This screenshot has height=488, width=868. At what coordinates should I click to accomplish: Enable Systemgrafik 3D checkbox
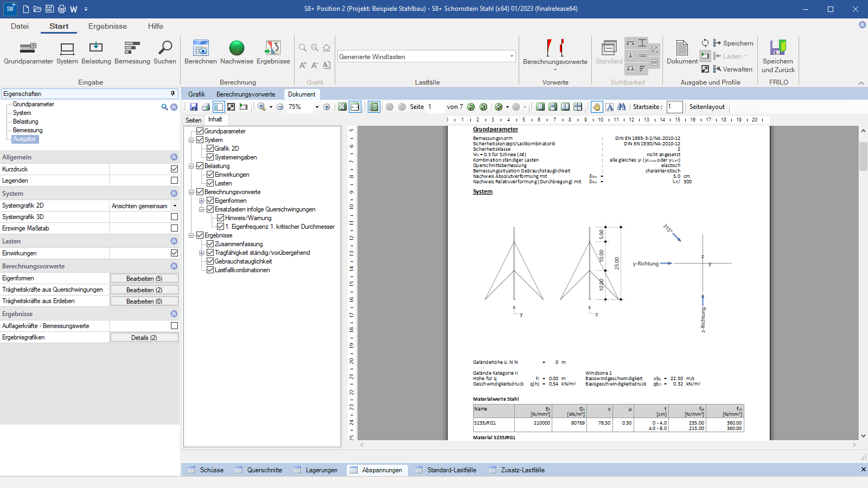[x=174, y=217]
